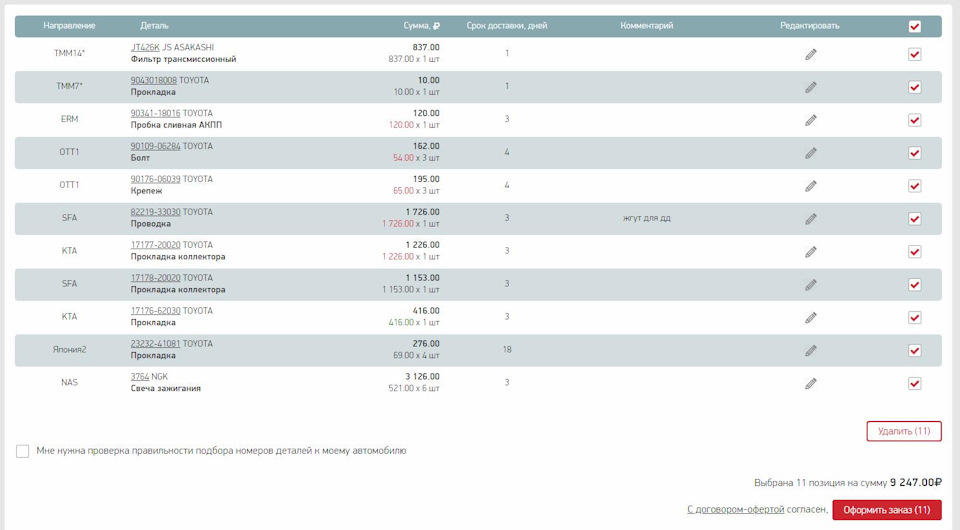Open part link 90176-06039
Image resolution: width=960 pixels, height=530 pixels.
pyautogui.click(x=155, y=179)
